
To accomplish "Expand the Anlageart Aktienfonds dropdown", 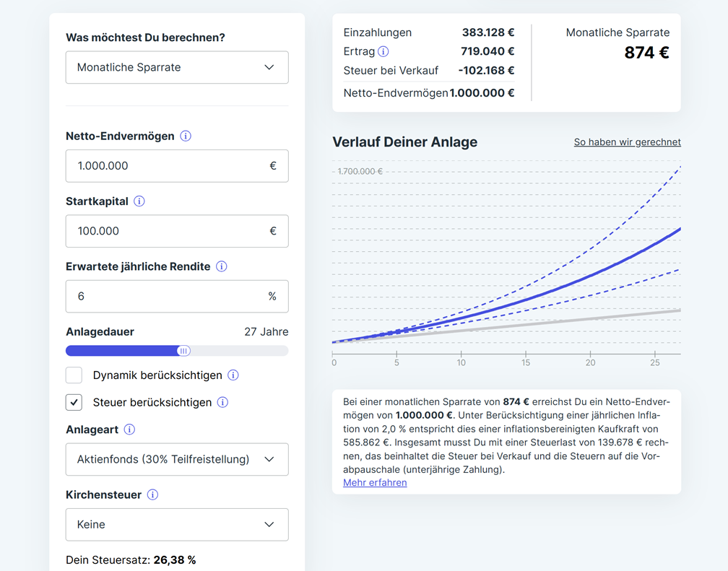I will click(x=177, y=459).
